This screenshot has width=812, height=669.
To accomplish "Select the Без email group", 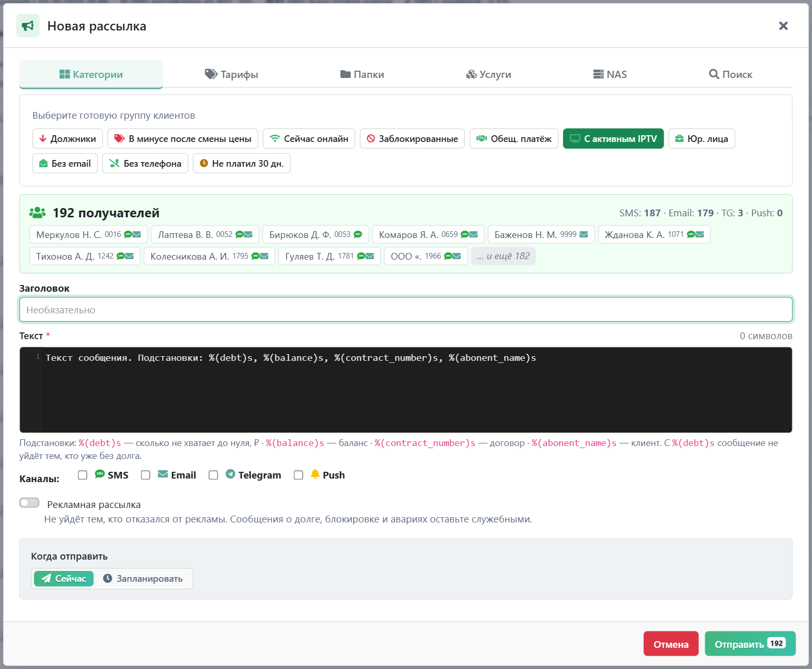I will (x=65, y=163).
